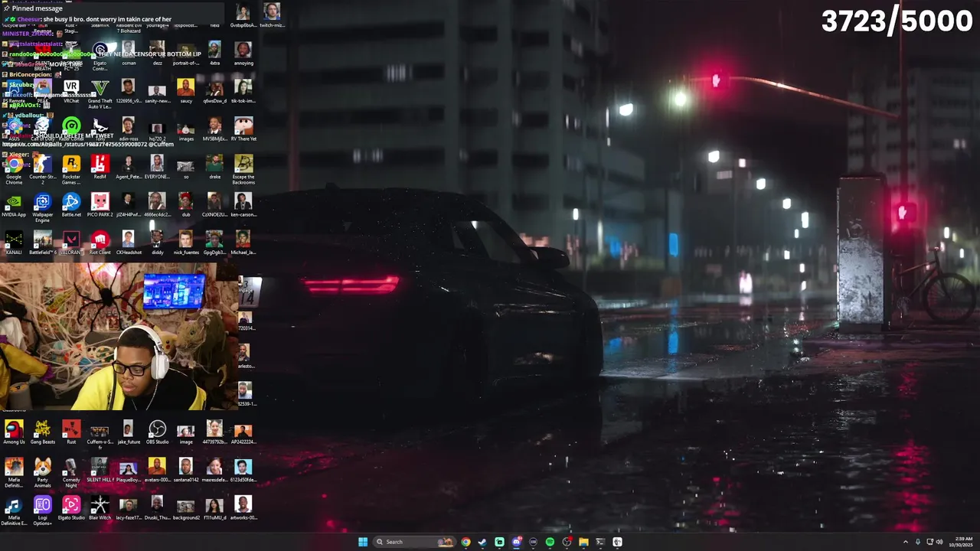Open File Explorer from the taskbar

[583, 542]
